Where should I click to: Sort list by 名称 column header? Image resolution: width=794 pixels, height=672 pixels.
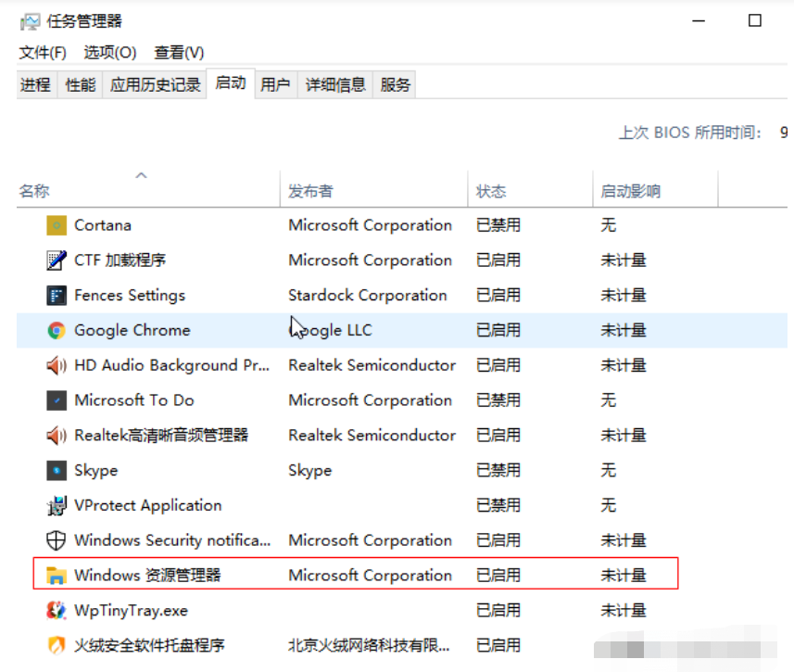pyautogui.click(x=34, y=192)
